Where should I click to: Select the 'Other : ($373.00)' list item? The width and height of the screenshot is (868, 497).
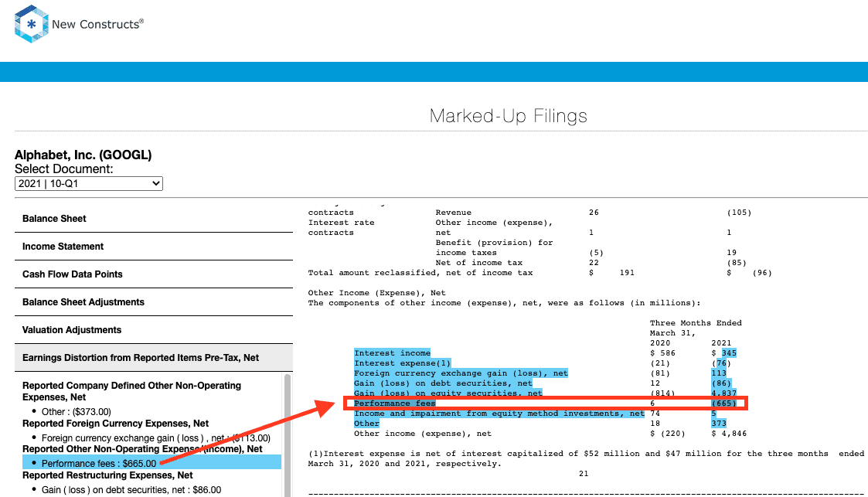click(77, 412)
